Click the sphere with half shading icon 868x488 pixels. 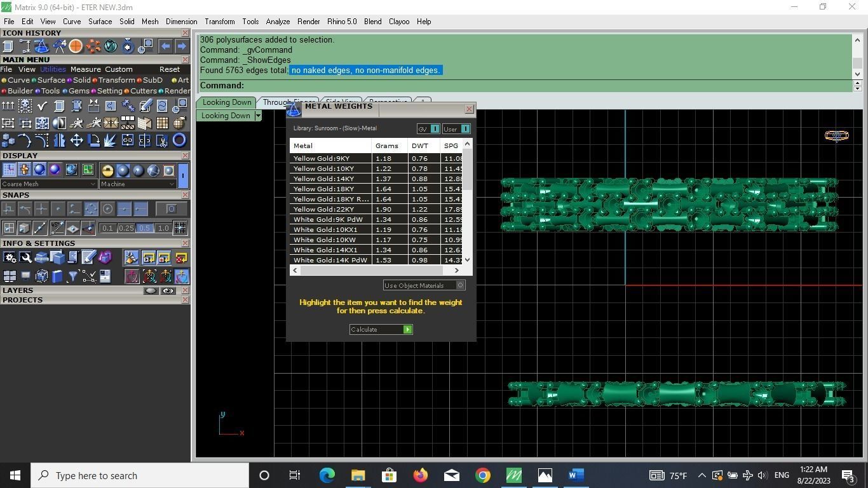point(59,123)
